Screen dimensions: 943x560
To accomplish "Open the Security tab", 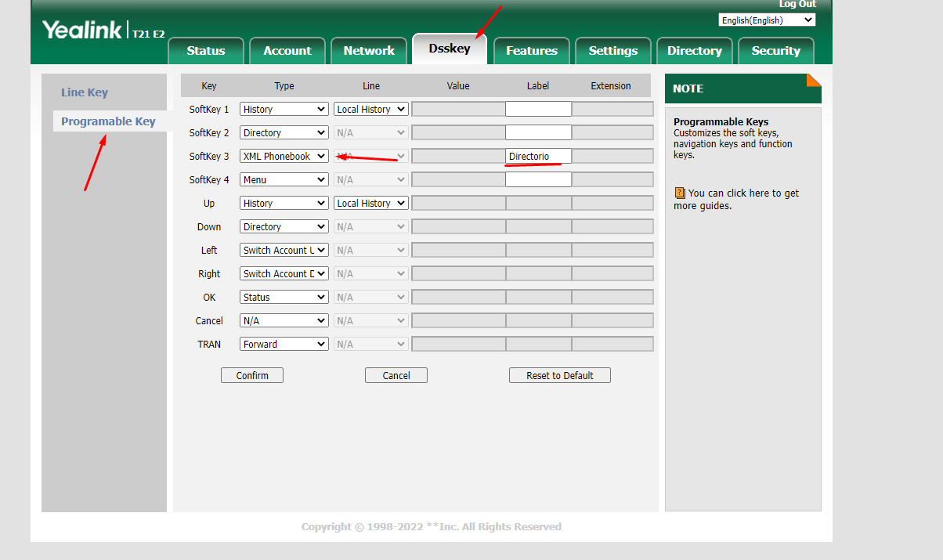I will coord(776,51).
